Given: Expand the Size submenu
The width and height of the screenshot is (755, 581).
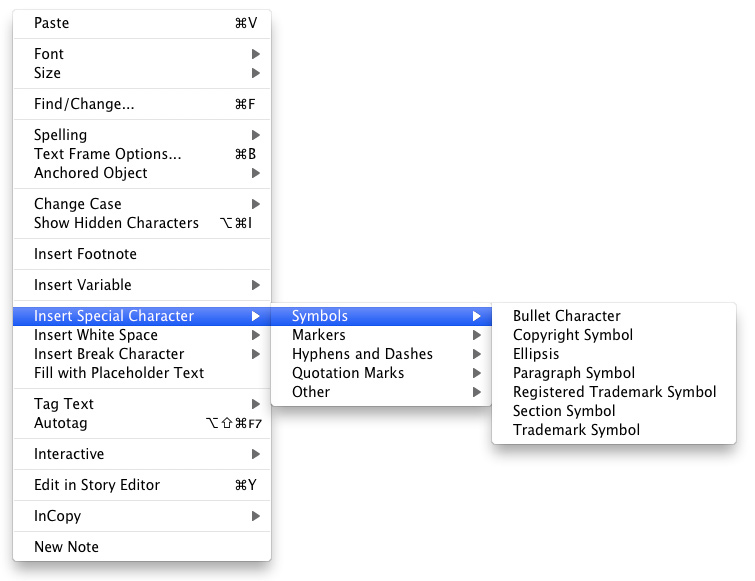Looking at the screenshot, I should (x=47, y=73).
